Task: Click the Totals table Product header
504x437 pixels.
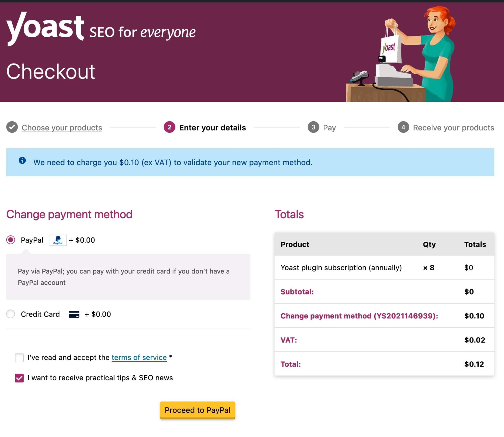Action: [295, 244]
